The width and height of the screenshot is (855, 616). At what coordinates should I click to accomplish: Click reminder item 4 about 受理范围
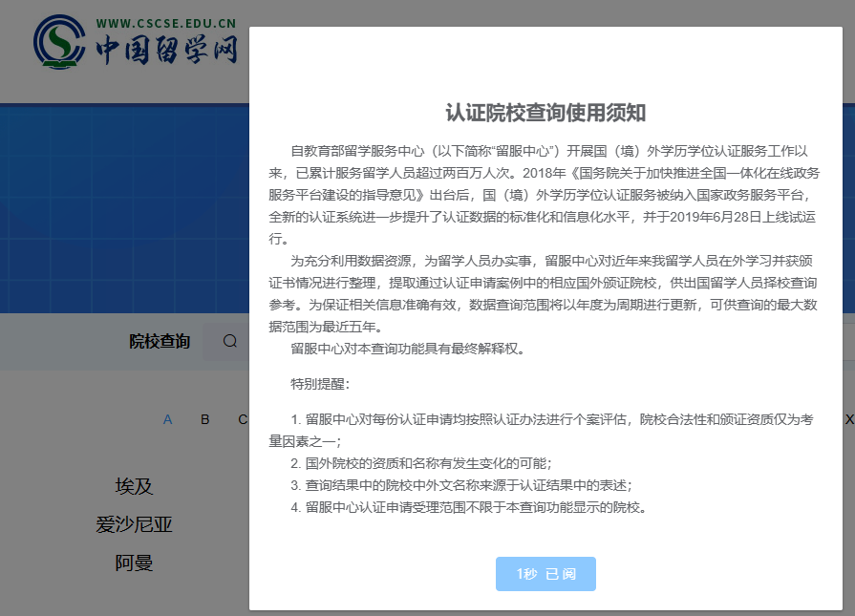[469, 507]
